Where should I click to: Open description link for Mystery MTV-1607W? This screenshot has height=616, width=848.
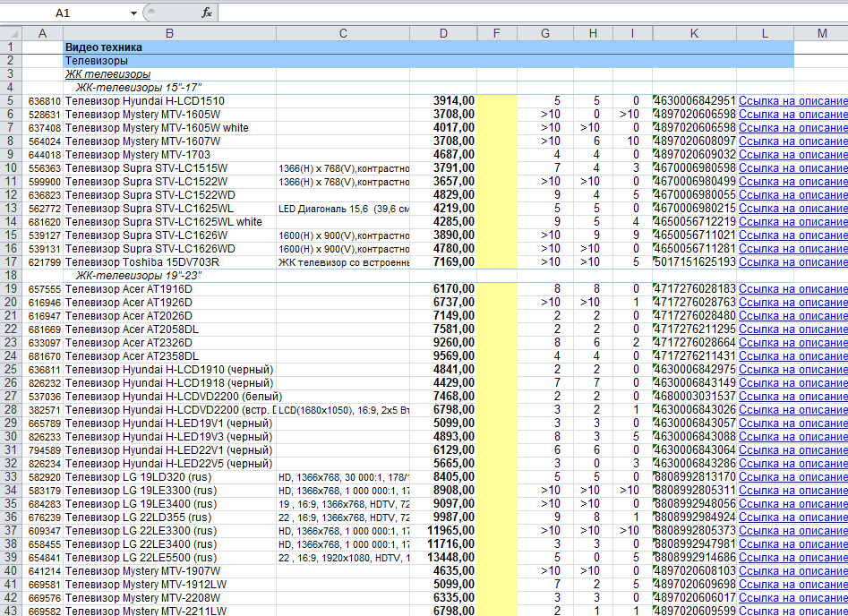point(792,141)
